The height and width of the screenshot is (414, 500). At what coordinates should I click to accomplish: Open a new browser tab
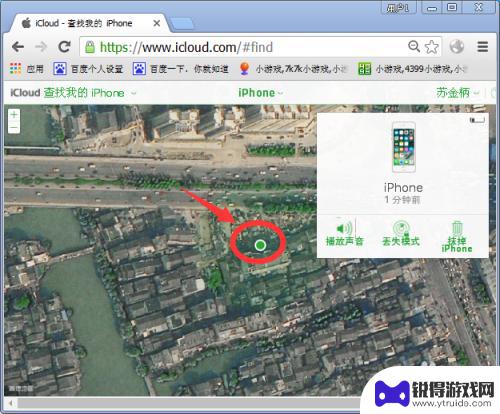pos(182,24)
